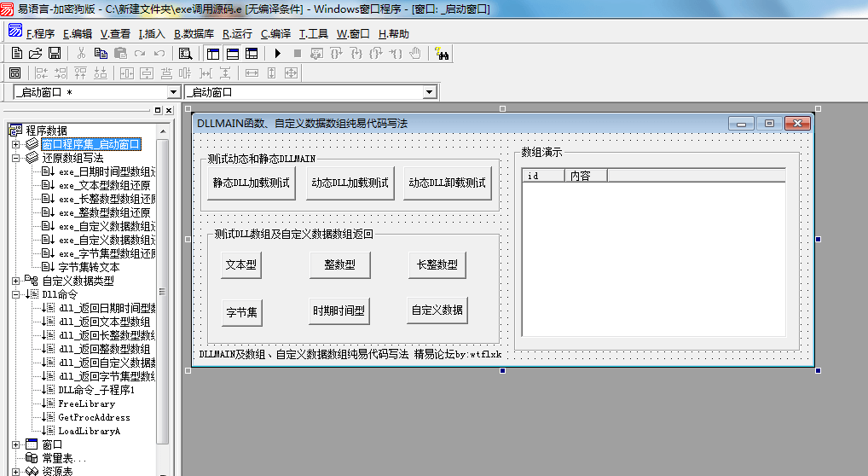Click the make same width icon
The height and width of the screenshot is (476, 868).
pyautogui.click(x=252, y=73)
